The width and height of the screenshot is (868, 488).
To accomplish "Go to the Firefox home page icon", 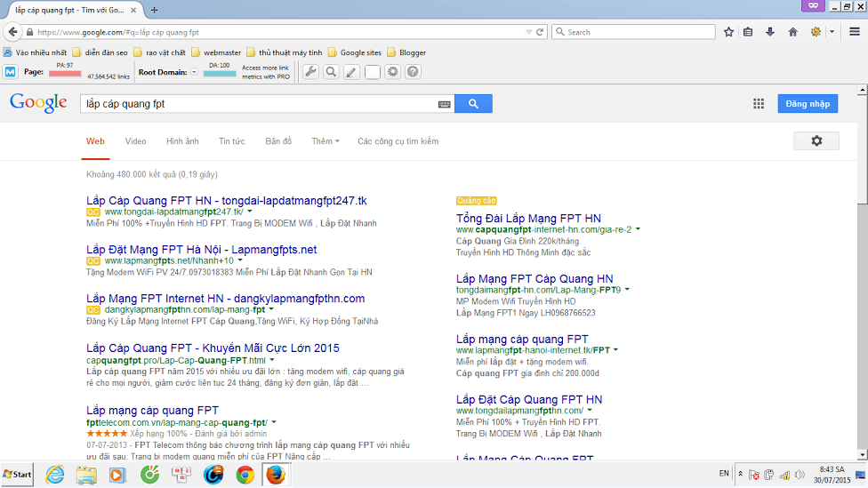I will point(792,32).
